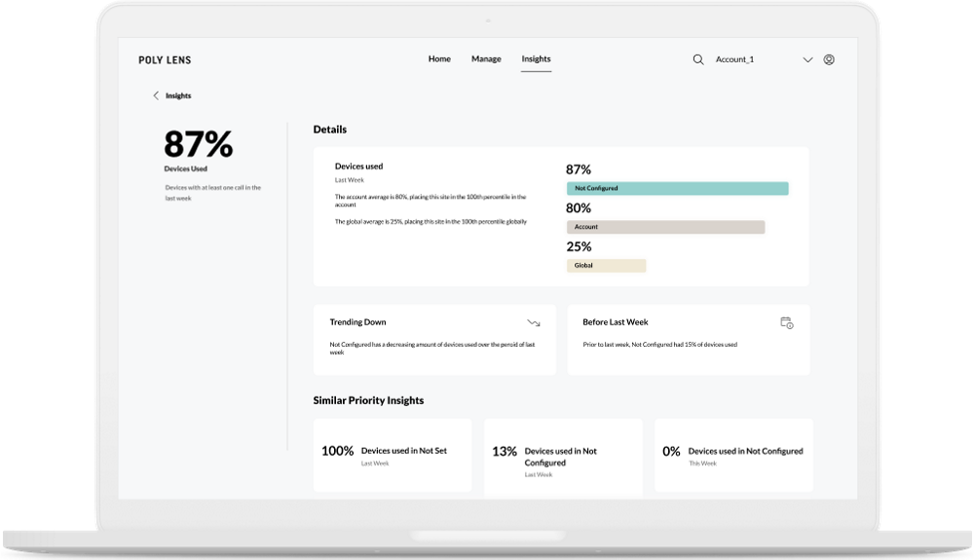Click the gray Account bar
The image size is (974, 560).
[664, 227]
